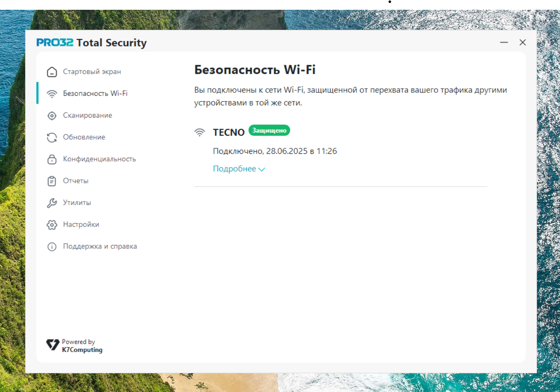The height and width of the screenshot is (392, 560).
Task: Click the circular arrows Обновление icon
Action: [52, 137]
